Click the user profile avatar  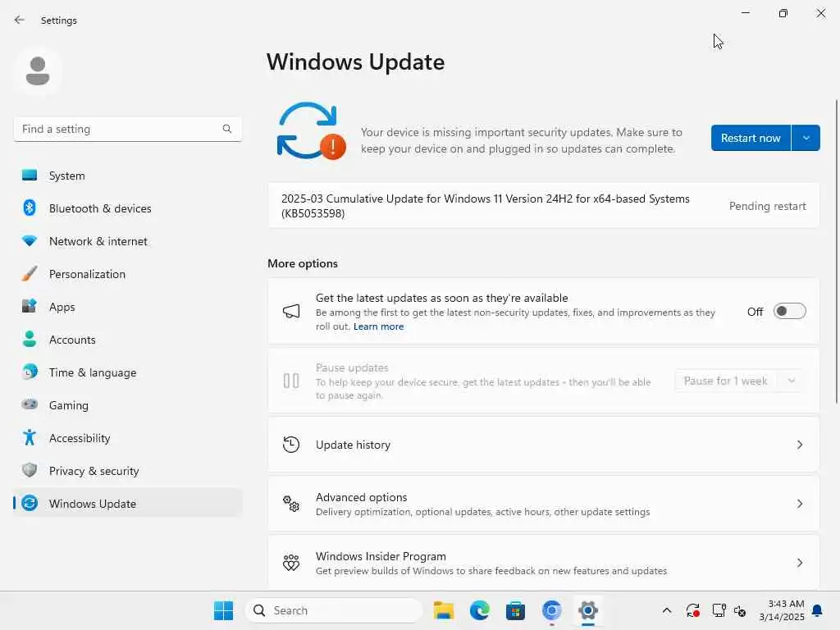coord(38,71)
